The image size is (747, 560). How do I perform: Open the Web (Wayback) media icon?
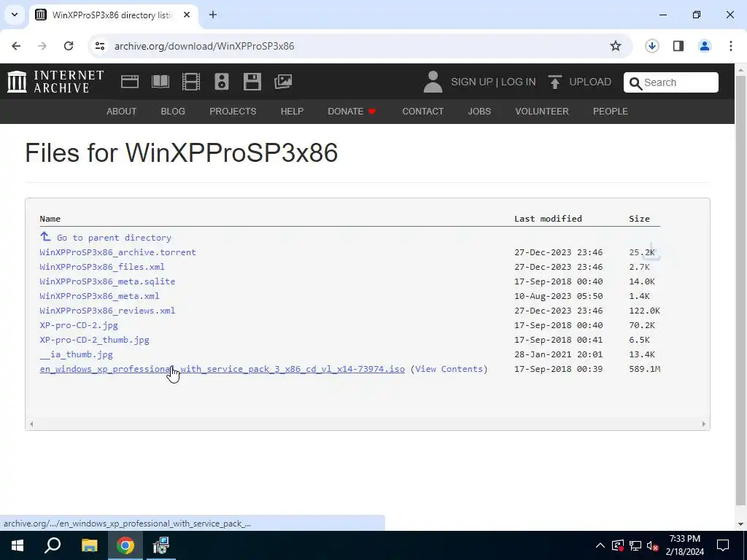point(130,82)
